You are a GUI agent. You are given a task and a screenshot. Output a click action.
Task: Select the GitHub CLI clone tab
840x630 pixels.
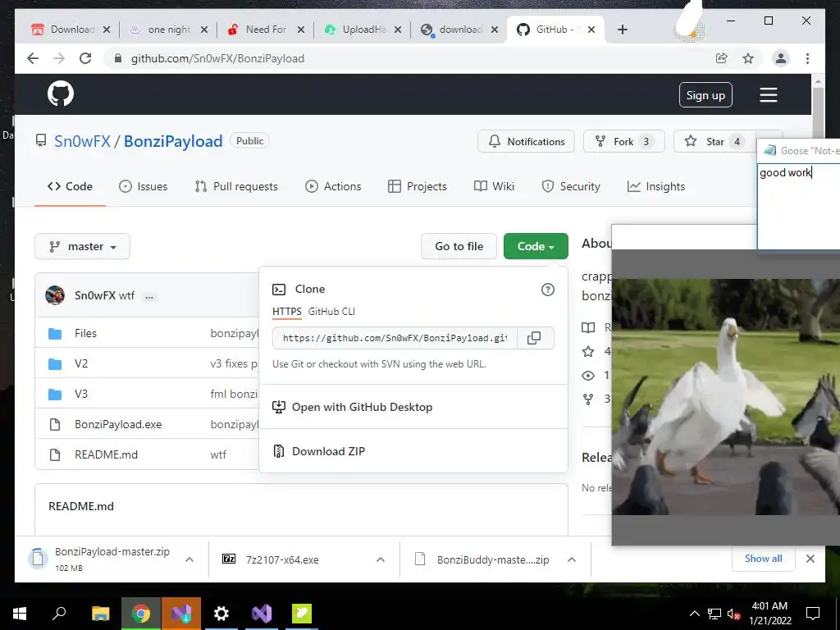[331, 312]
